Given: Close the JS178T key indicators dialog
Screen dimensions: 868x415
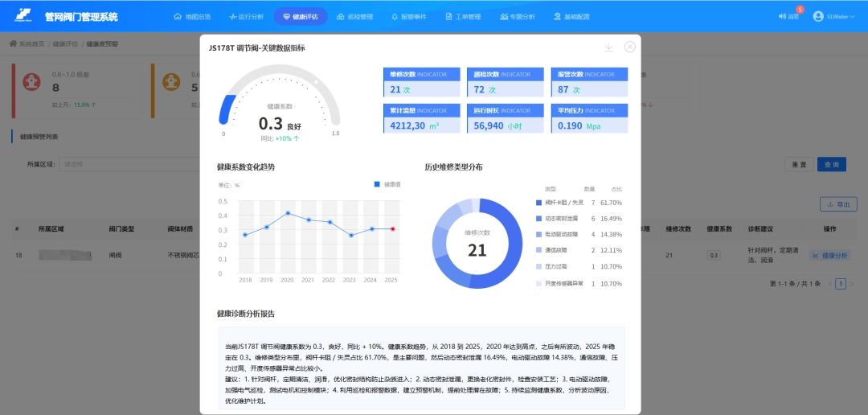Looking at the screenshot, I should pos(629,47).
